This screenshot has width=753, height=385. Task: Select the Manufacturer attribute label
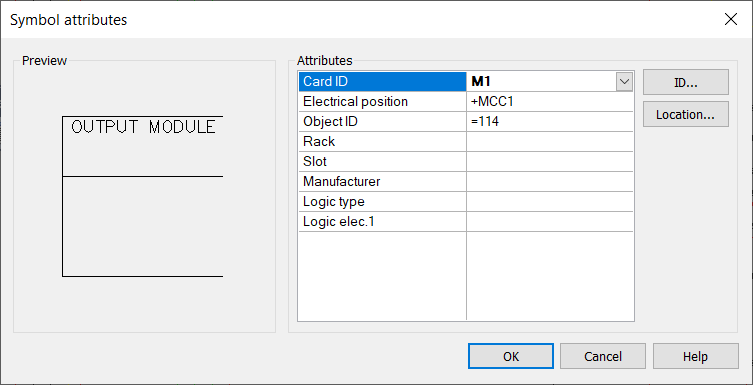click(x=341, y=181)
